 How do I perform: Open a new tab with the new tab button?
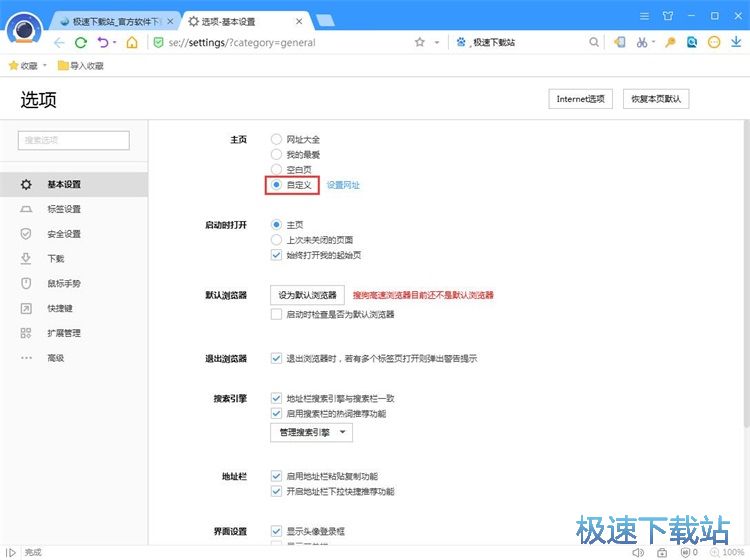[325, 20]
